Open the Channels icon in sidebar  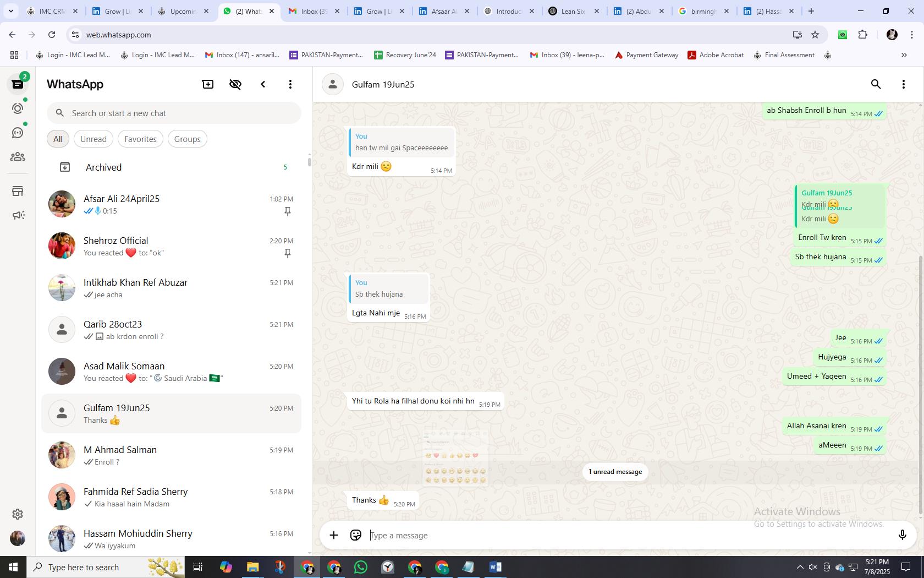click(x=18, y=133)
